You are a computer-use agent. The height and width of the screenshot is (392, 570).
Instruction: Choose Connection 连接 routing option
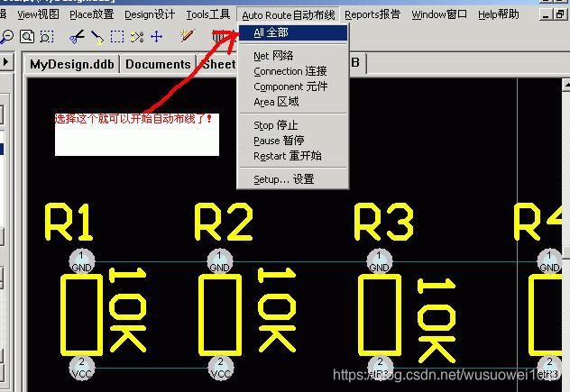point(293,71)
